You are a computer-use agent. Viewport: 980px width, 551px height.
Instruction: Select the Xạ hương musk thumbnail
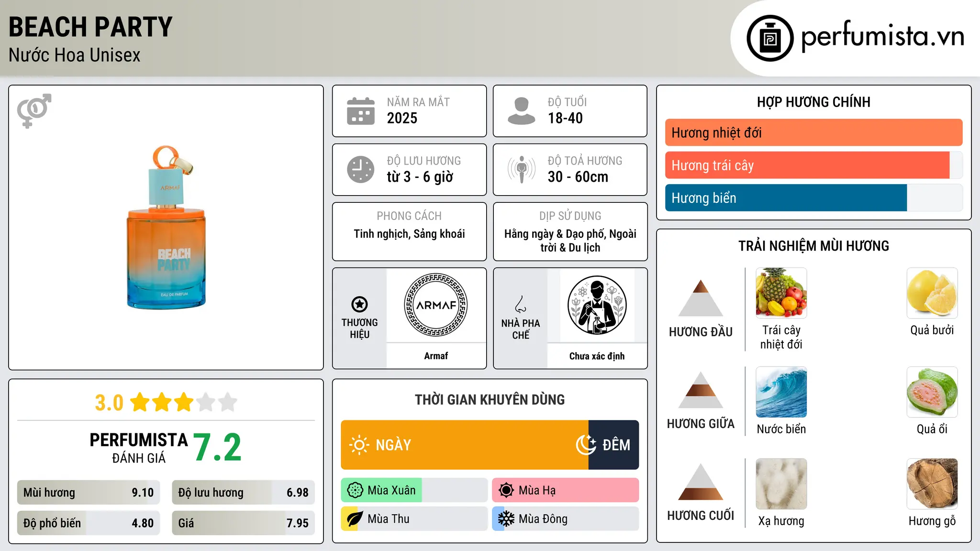781,484
